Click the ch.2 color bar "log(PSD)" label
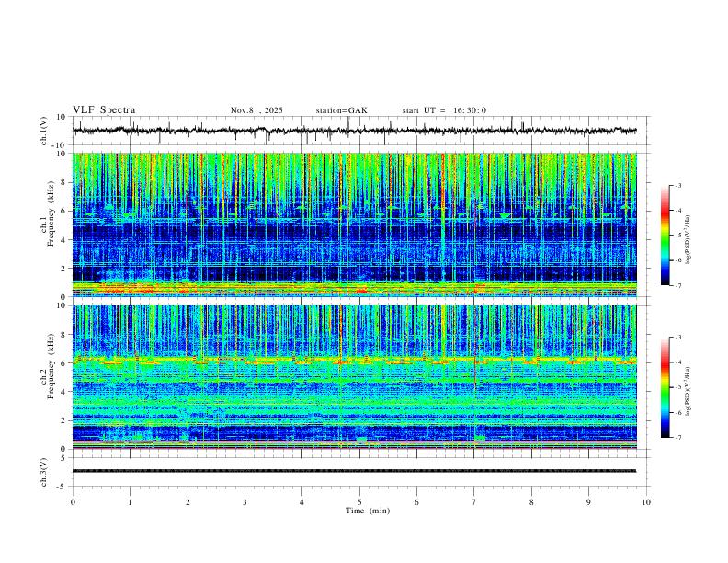 coord(688,391)
